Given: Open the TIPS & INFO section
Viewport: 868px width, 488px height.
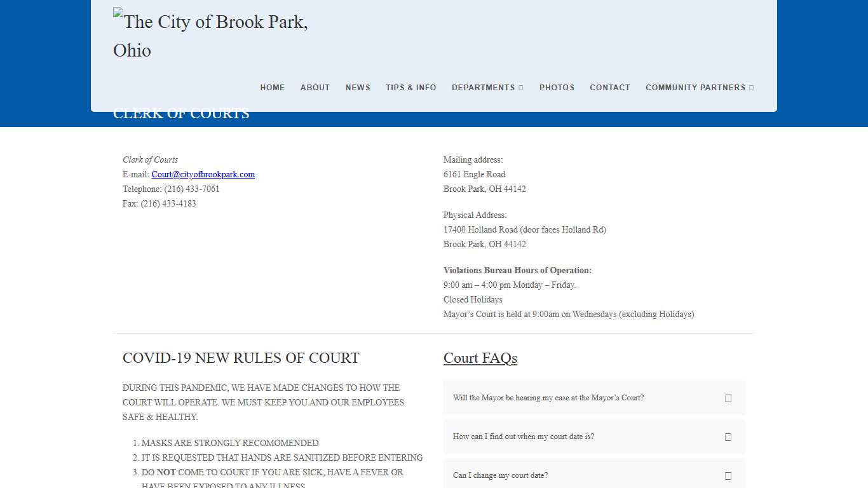Looking at the screenshot, I should pos(411,88).
